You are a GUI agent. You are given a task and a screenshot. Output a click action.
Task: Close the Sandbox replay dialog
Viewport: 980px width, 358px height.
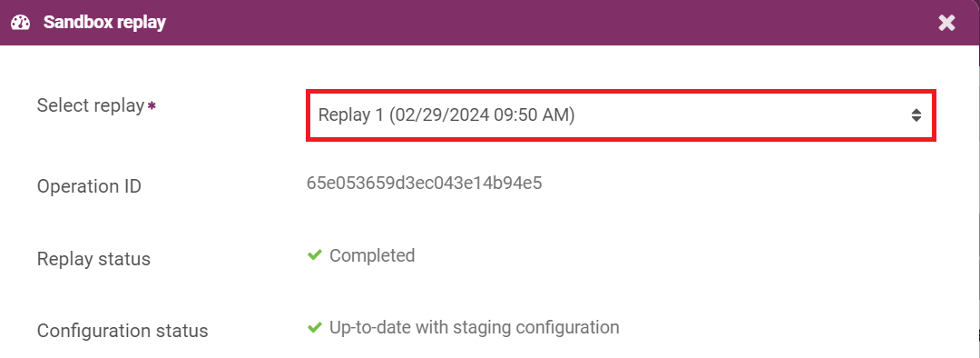pos(946,23)
